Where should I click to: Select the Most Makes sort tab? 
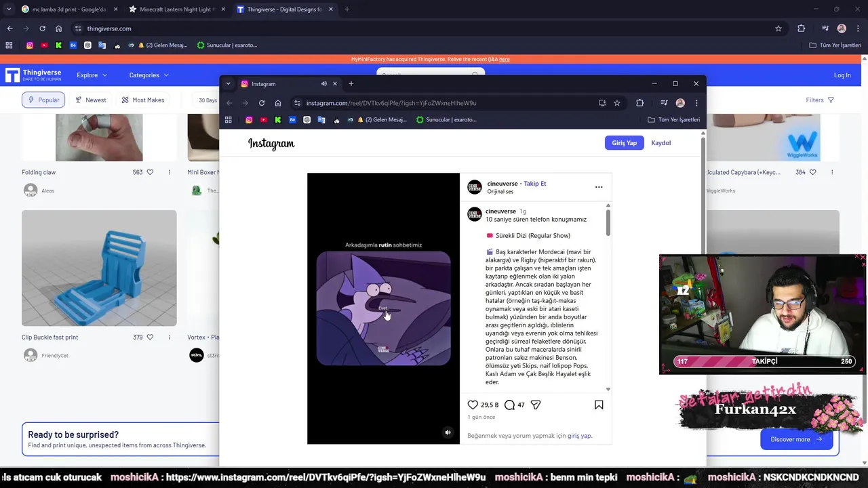pyautogui.click(x=142, y=100)
